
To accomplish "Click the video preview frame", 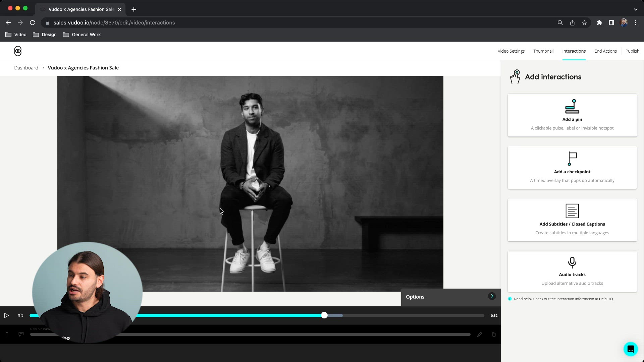I will [250, 184].
